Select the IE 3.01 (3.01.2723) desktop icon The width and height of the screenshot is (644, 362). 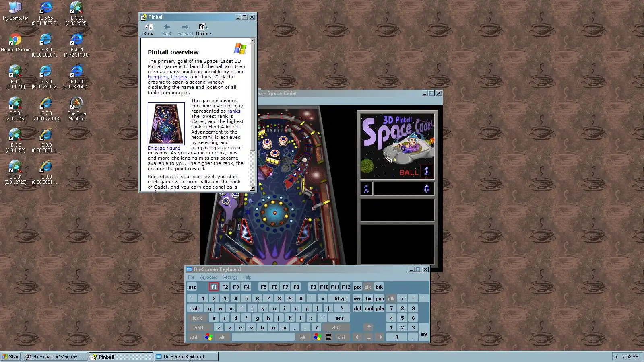click(15, 172)
